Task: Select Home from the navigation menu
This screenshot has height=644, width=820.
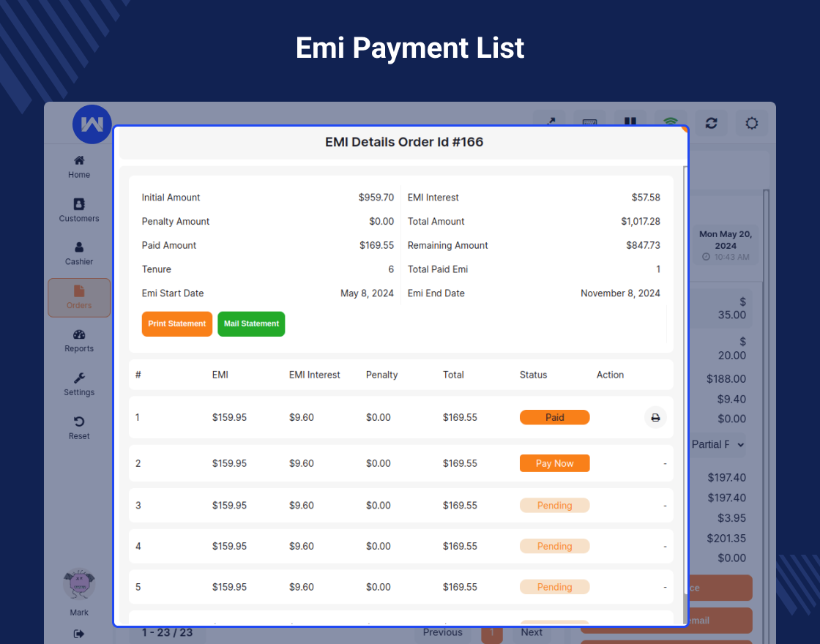Action: pos(78,167)
